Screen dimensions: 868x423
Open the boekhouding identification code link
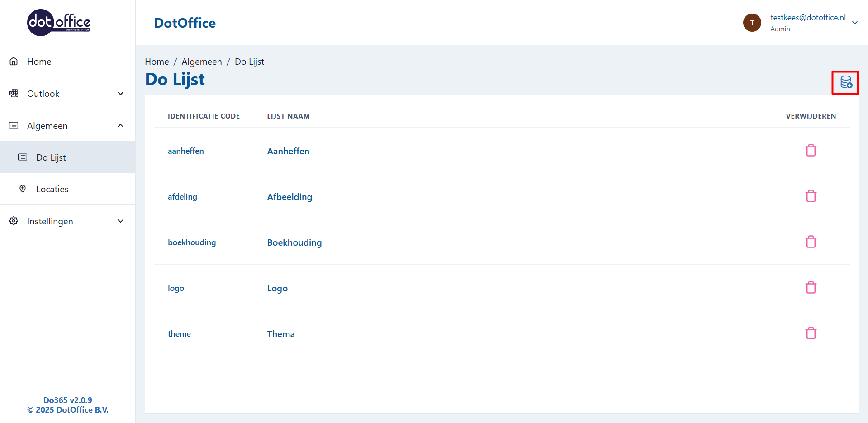coord(192,242)
